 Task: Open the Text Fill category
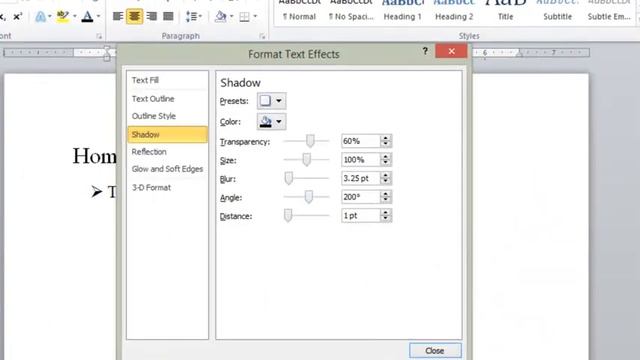(167, 80)
